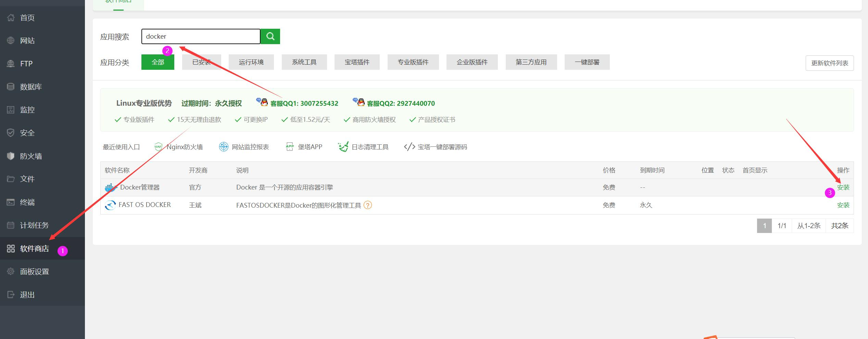Click the Docker管理器 software name
The width and height of the screenshot is (868, 339).
point(140,187)
